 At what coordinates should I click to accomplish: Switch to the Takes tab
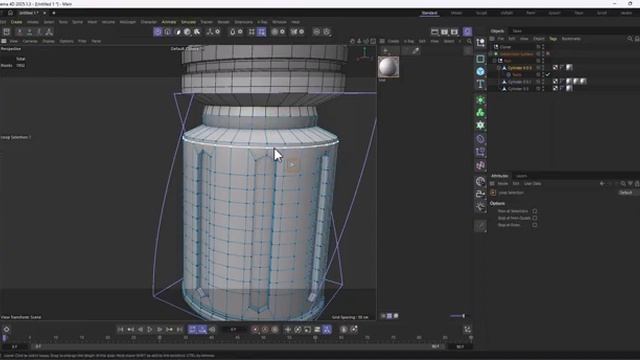[x=517, y=31]
